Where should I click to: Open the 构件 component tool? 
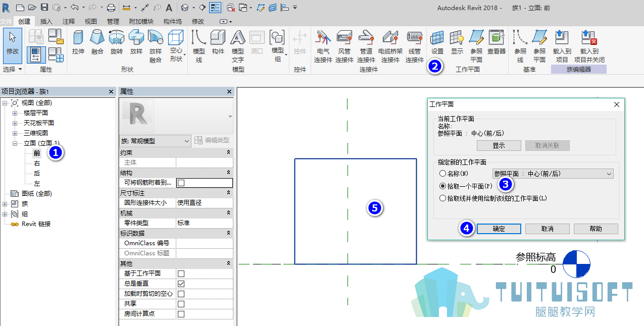click(218, 42)
